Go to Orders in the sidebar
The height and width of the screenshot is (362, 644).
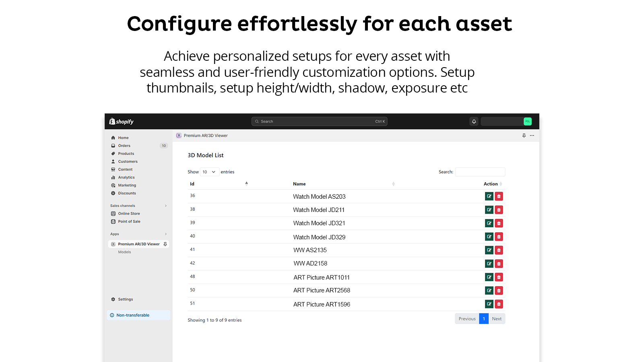point(124,146)
